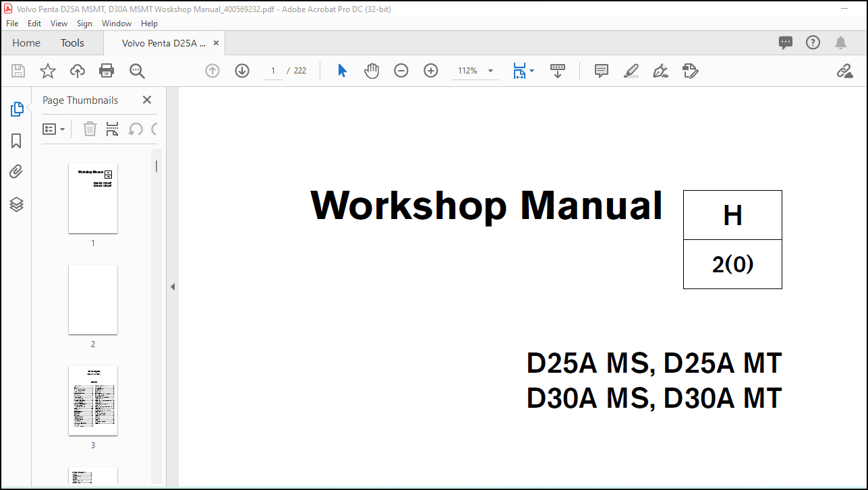Open the comments chat bubble icon
This screenshot has width=868, height=490.
[786, 43]
